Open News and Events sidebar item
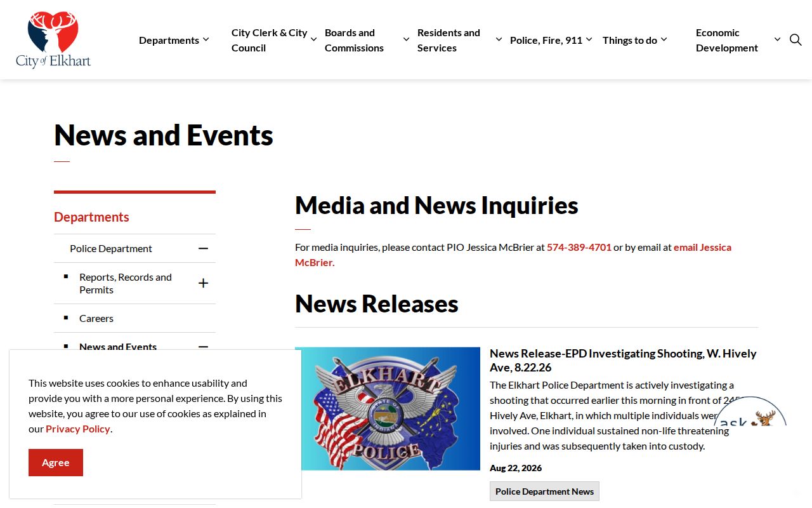The height and width of the screenshot is (508, 812). click(x=118, y=346)
